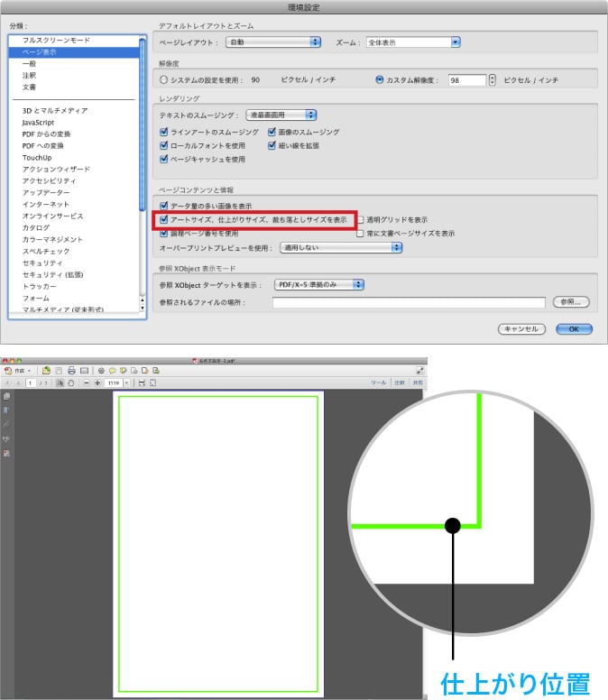Viewport: 608px width, 700px height.
Task: Click the sticky note comment icon
Action: point(112,371)
